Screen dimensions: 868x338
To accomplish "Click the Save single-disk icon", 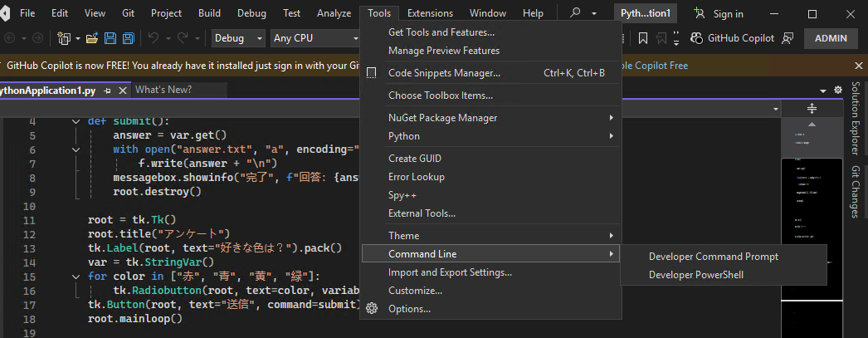I will click(x=110, y=38).
